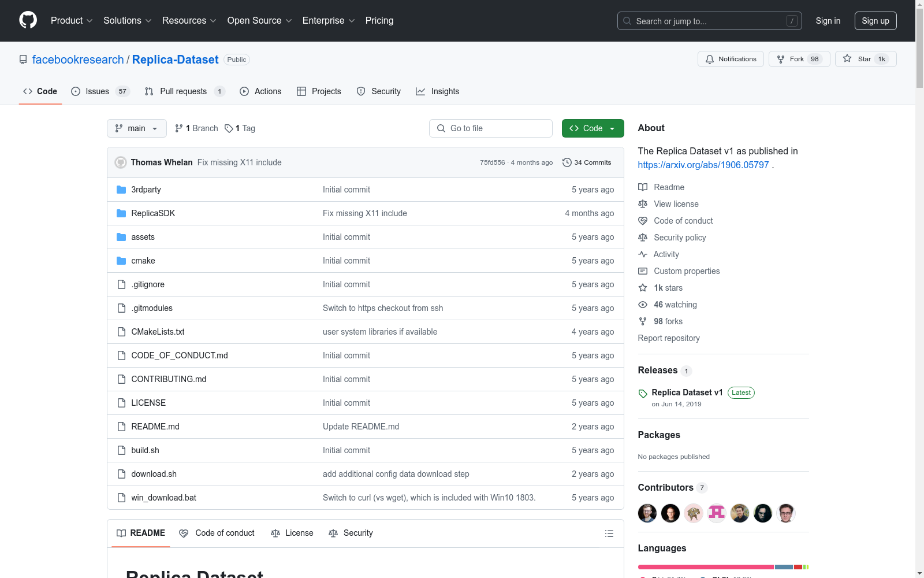Click the Custom properties icon

click(x=643, y=271)
